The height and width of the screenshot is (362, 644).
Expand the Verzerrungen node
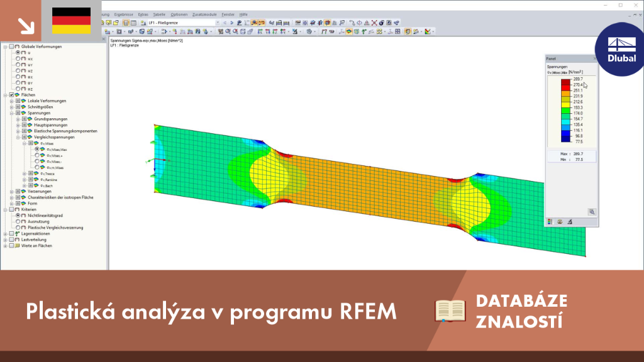[12, 191]
